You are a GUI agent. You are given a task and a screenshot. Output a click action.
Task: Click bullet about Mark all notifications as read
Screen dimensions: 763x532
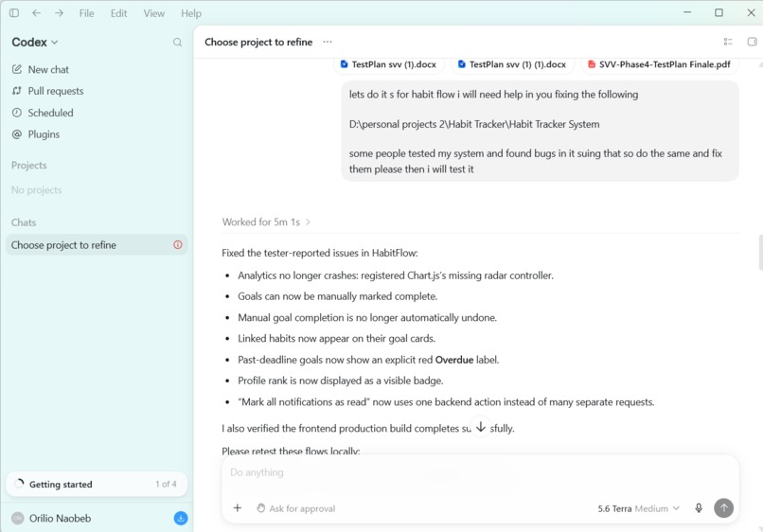coord(446,402)
